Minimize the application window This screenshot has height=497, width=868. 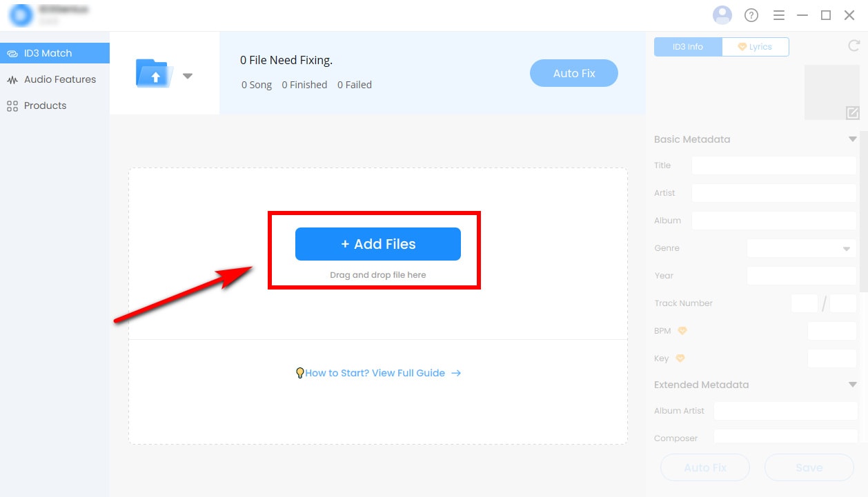[802, 15]
